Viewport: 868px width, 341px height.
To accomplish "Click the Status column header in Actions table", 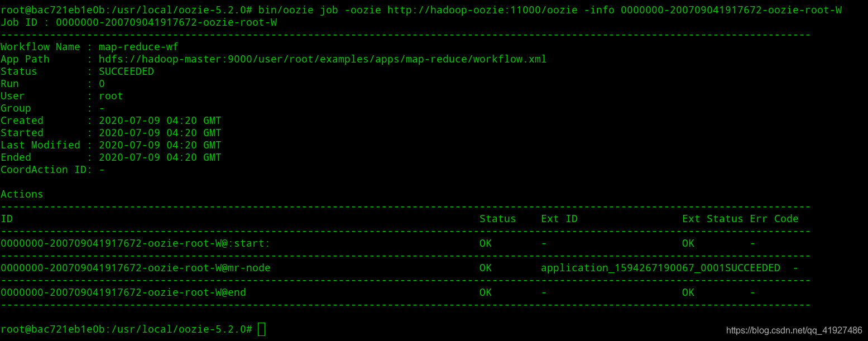I will click(x=498, y=219).
